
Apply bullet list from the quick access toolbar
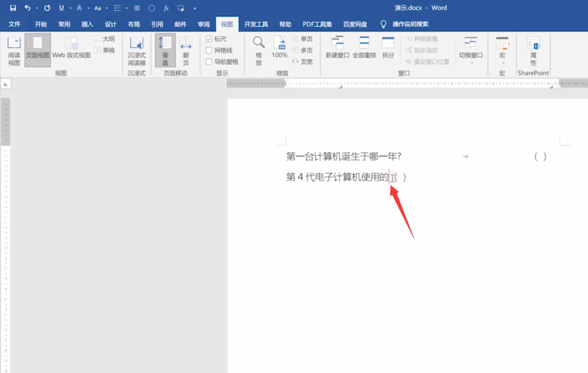117,8
